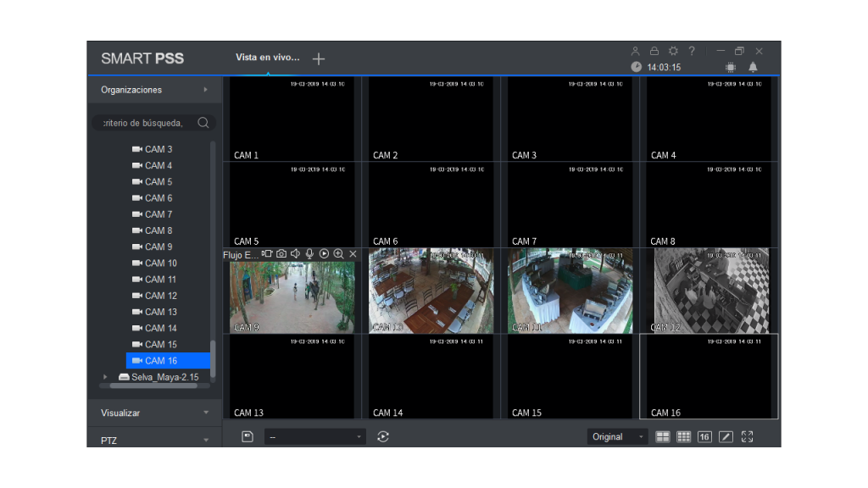Open the Original aspect ratio dropdown
Screen dimensions: 868x488
(x=618, y=436)
